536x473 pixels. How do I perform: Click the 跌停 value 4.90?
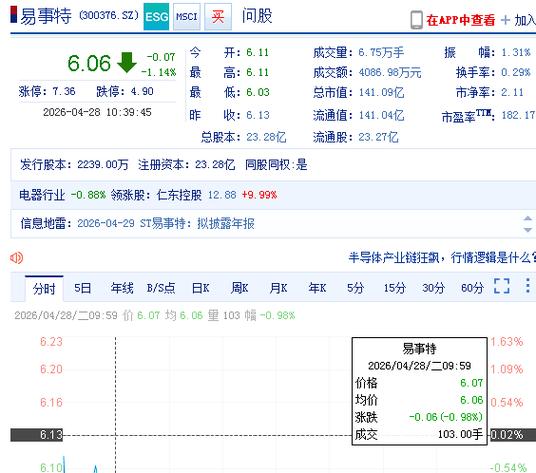tap(142, 91)
